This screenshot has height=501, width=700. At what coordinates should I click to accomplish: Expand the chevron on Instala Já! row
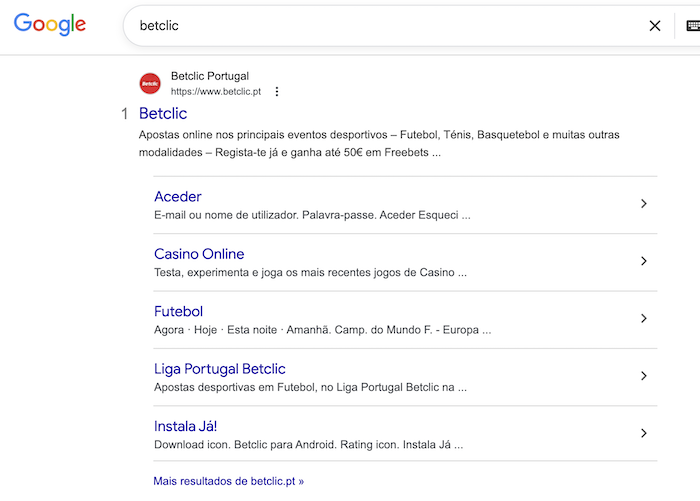click(643, 433)
